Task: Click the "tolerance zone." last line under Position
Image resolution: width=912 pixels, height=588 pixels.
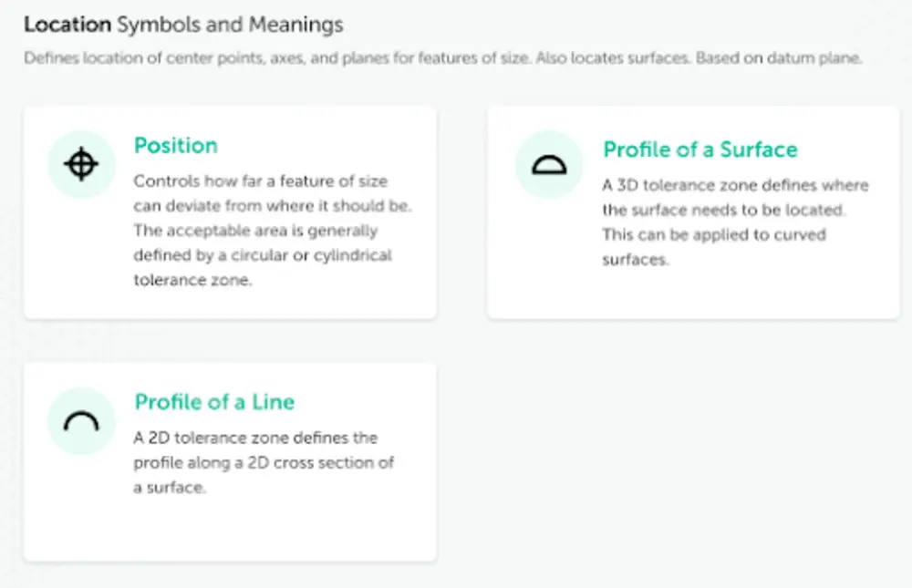Action: point(192,280)
